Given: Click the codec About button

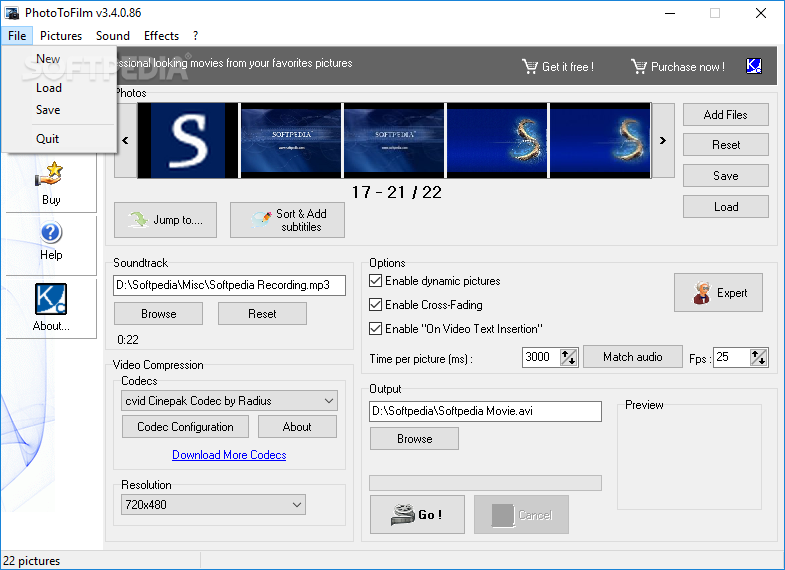Looking at the screenshot, I should (297, 427).
